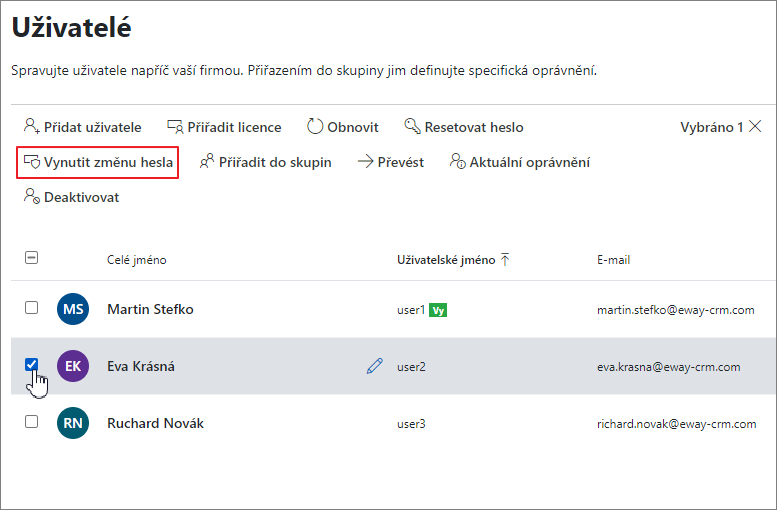Open Přiřadit licence from the toolbar

pyautogui.click(x=224, y=127)
